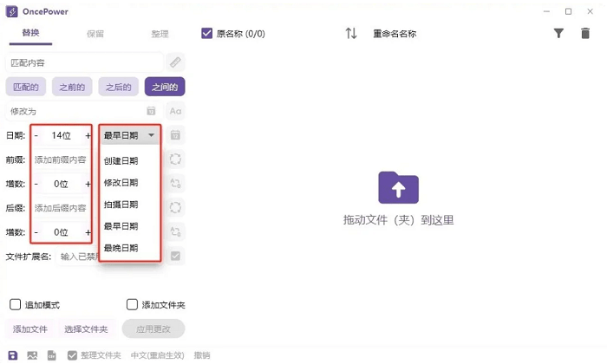Click the 应用更改 button

(153, 329)
